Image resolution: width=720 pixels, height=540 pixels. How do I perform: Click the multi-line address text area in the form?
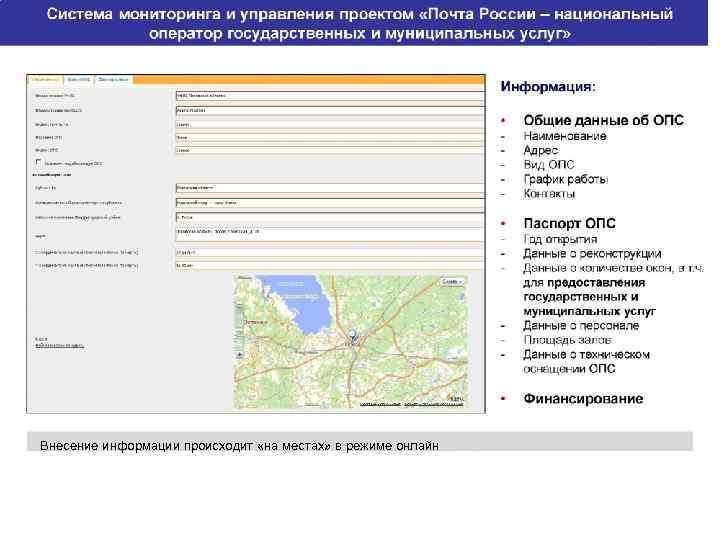330,234
